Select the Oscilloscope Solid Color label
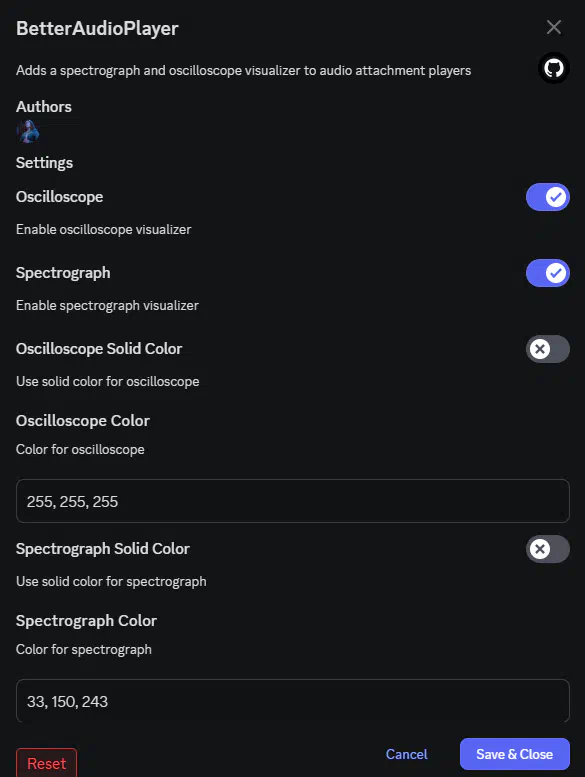 pos(99,349)
